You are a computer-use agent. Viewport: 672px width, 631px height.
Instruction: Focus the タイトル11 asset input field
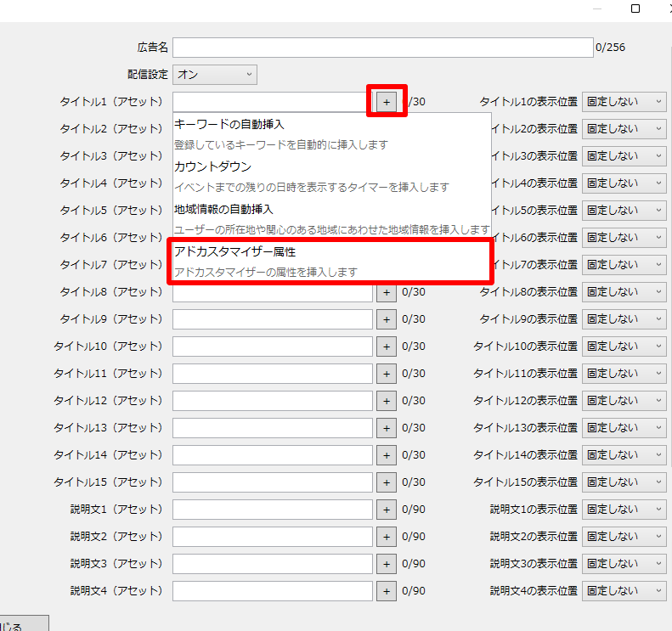coord(272,374)
